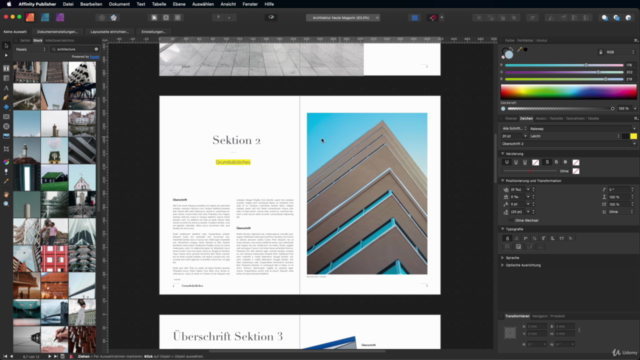Adjust the R red channel slider
This screenshot has height=360, width=640.
(x=564, y=65)
